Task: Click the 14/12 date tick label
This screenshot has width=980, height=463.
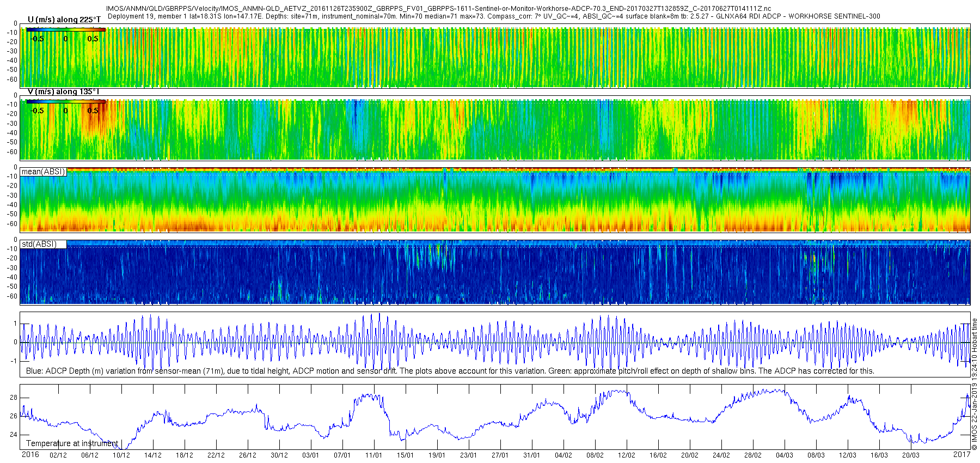Action: (x=153, y=455)
